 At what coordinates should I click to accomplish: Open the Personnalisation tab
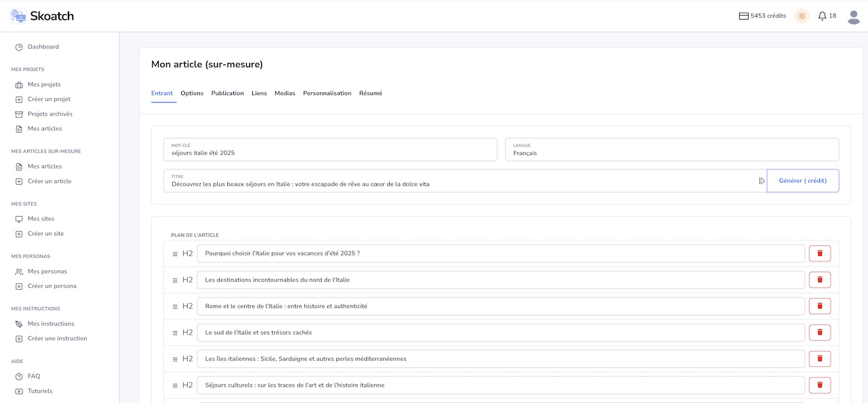327,93
